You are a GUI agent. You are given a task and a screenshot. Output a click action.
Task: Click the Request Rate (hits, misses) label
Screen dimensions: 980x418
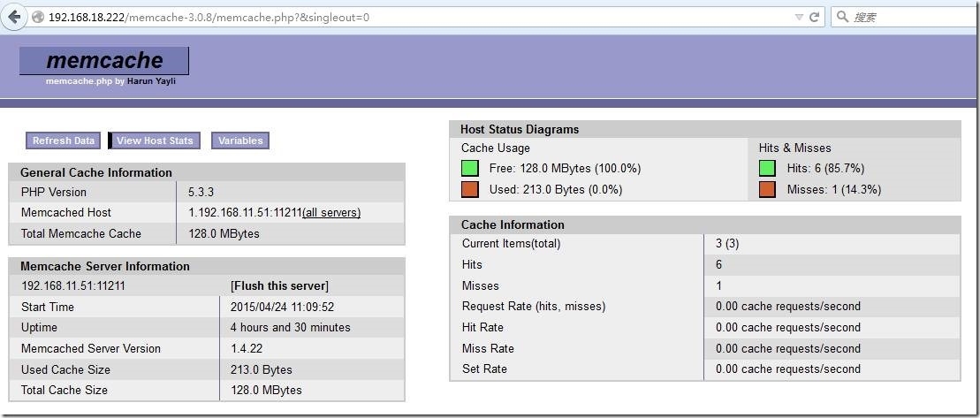[x=534, y=306]
